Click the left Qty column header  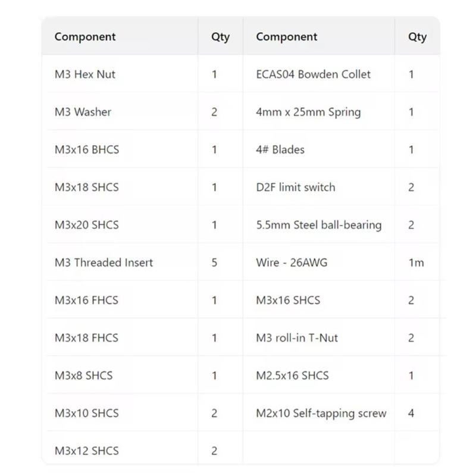coord(220,36)
